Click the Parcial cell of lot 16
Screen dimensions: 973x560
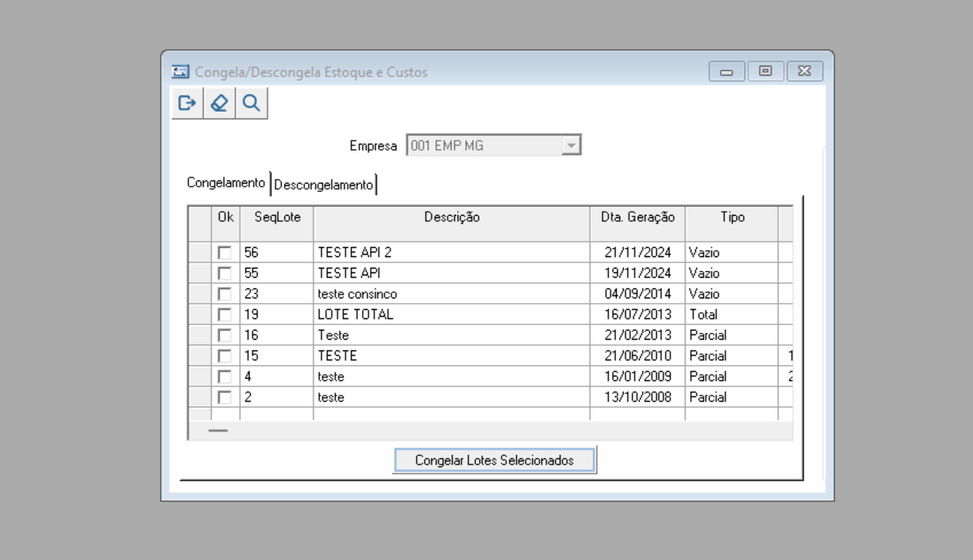pos(732,335)
